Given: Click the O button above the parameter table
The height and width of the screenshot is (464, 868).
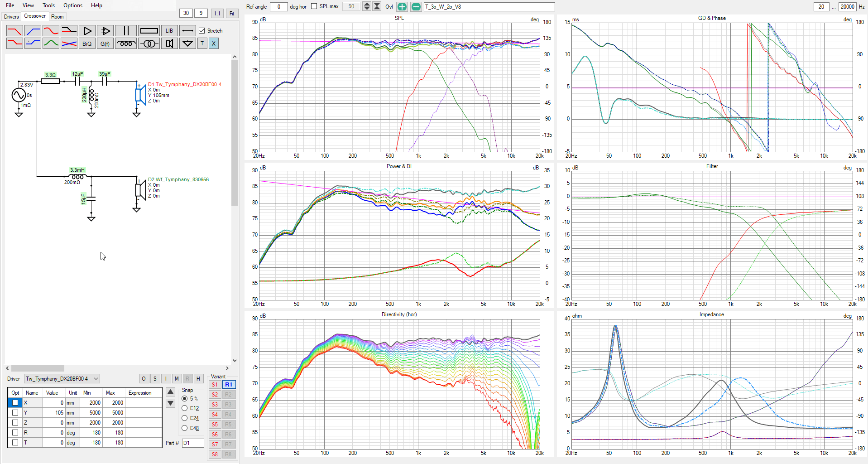Looking at the screenshot, I should [144, 379].
